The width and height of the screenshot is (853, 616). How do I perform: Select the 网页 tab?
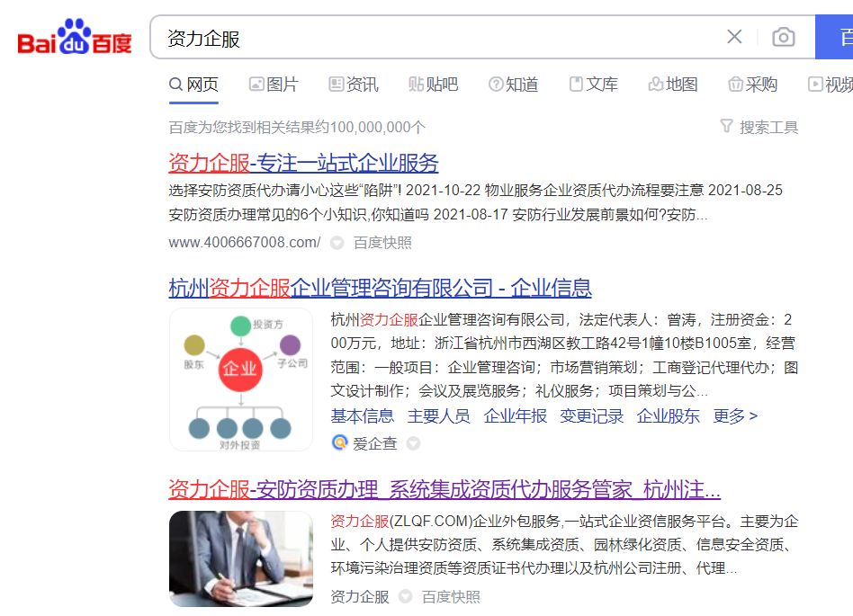coord(193,85)
